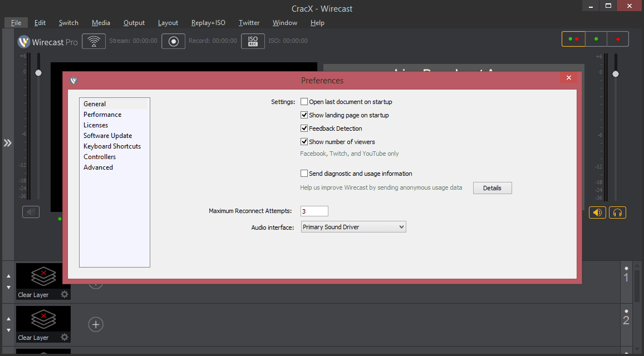Click "Facebook, Twitch, and YouTube only" note
644x356 pixels.
pyautogui.click(x=350, y=154)
